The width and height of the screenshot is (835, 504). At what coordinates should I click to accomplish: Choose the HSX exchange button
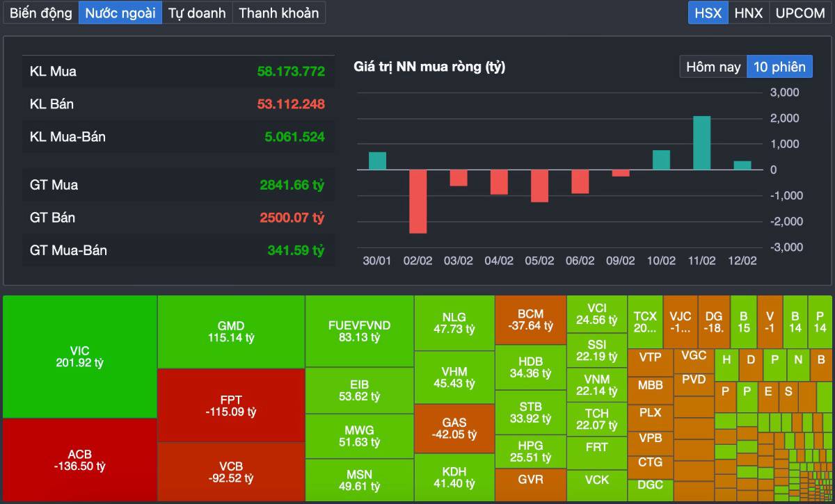point(708,13)
